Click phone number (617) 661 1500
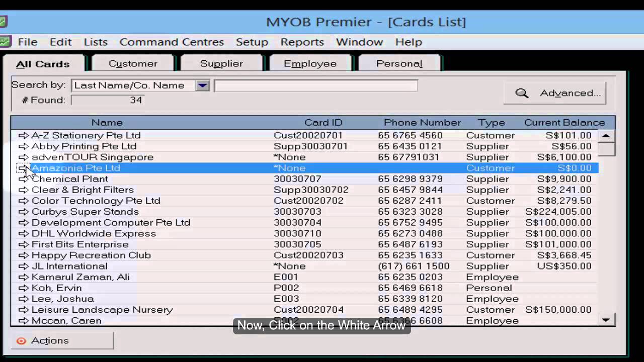 (x=414, y=266)
